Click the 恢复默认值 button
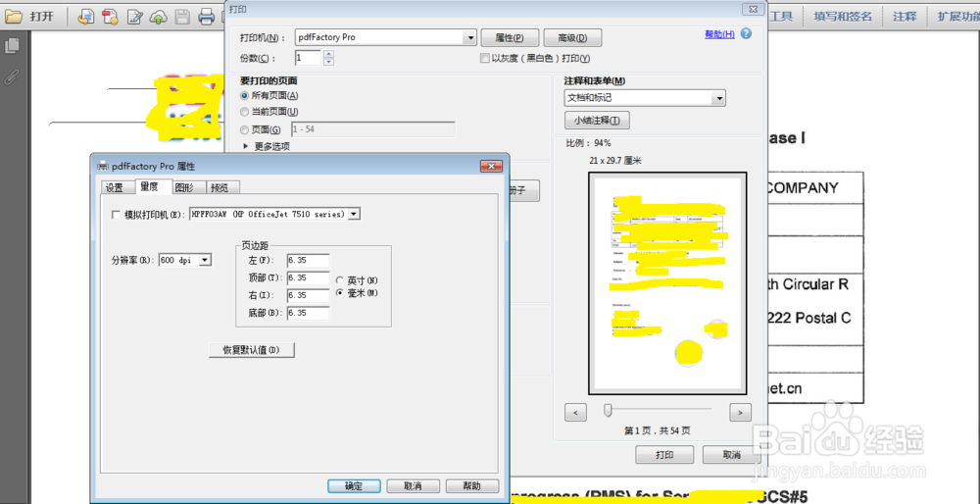 (251, 350)
